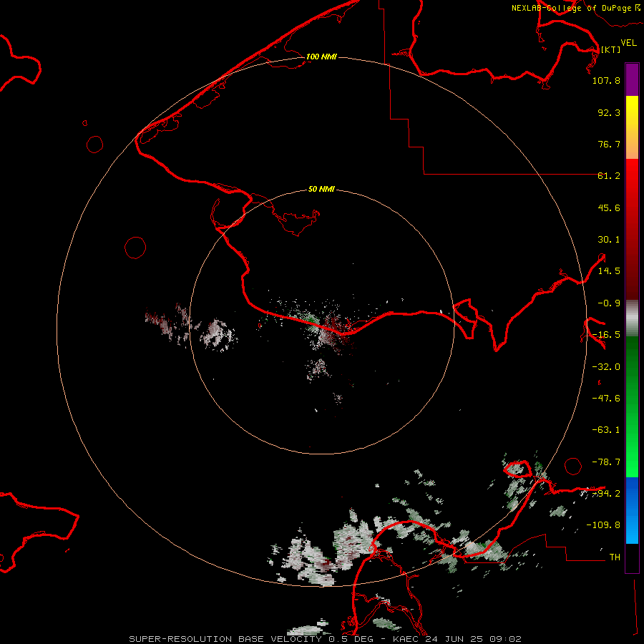Pick the blue segment of the color bar

click(x=632, y=510)
